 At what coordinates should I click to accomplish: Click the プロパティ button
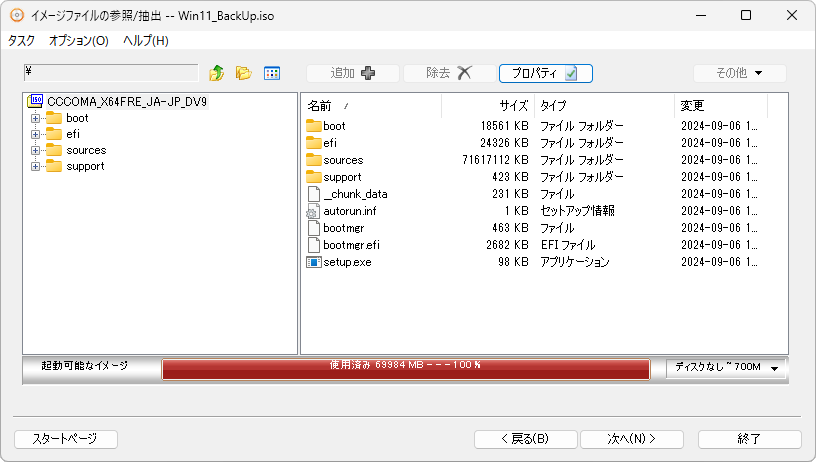coord(545,73)
